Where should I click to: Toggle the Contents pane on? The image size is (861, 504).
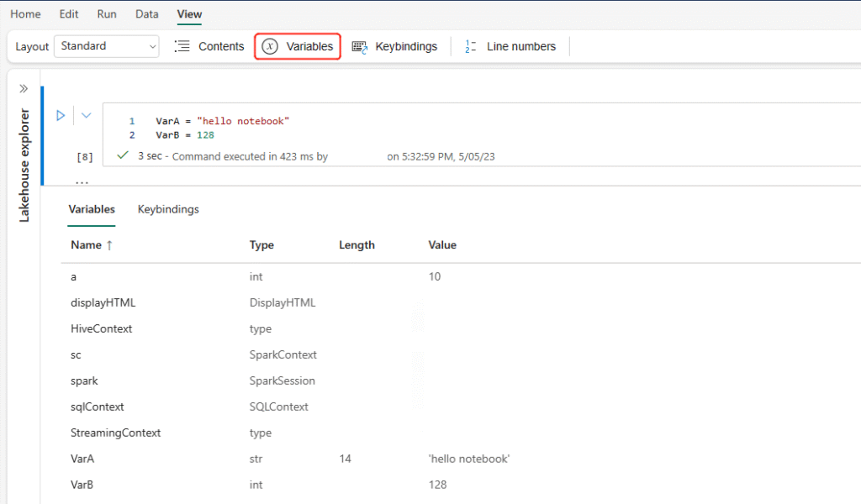[x=209, y=46]
